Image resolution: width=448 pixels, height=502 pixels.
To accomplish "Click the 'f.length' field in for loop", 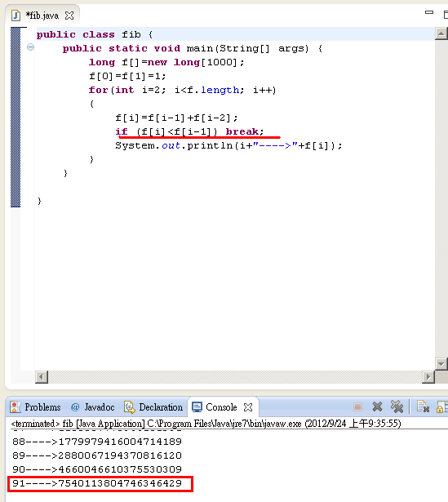I will 213,90.
